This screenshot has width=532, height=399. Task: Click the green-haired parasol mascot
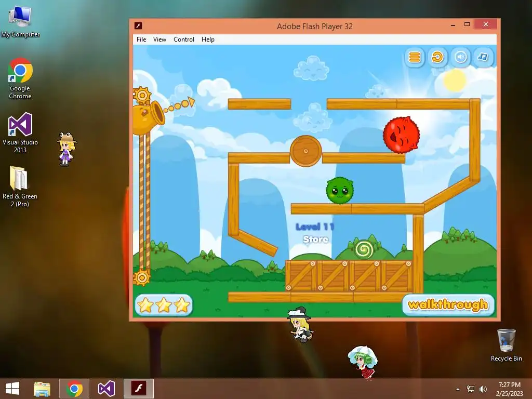363,362
